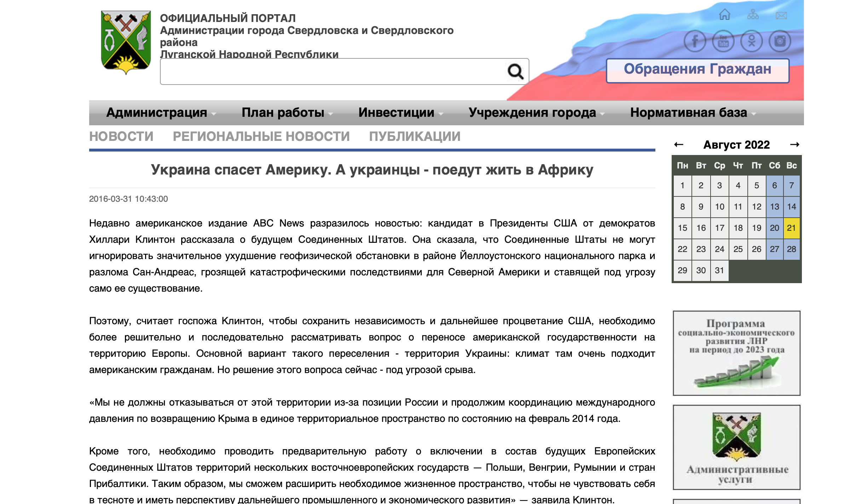Viewport: 850px width, 504px height.
Task: Select calendar date 27
Action: tap(775, 249)
